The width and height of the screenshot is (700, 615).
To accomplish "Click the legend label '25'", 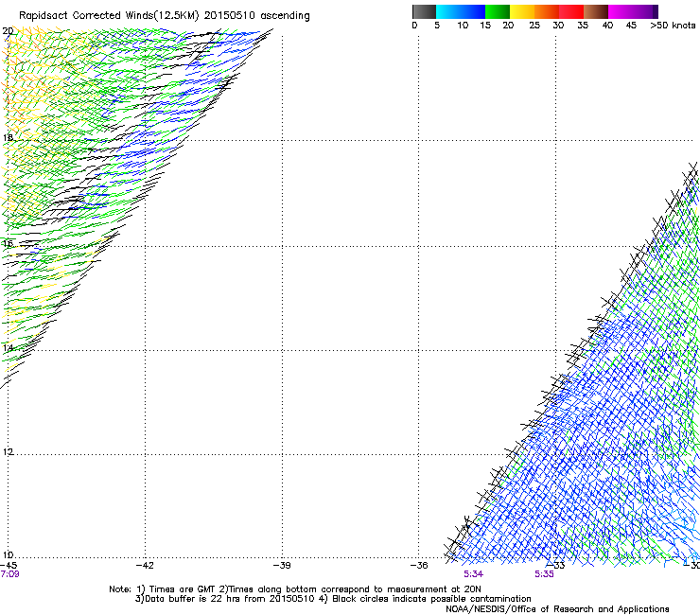I will point(534,26).
